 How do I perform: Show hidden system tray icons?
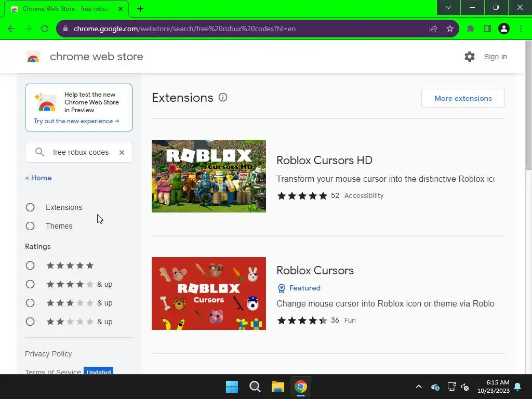[419, 387]
